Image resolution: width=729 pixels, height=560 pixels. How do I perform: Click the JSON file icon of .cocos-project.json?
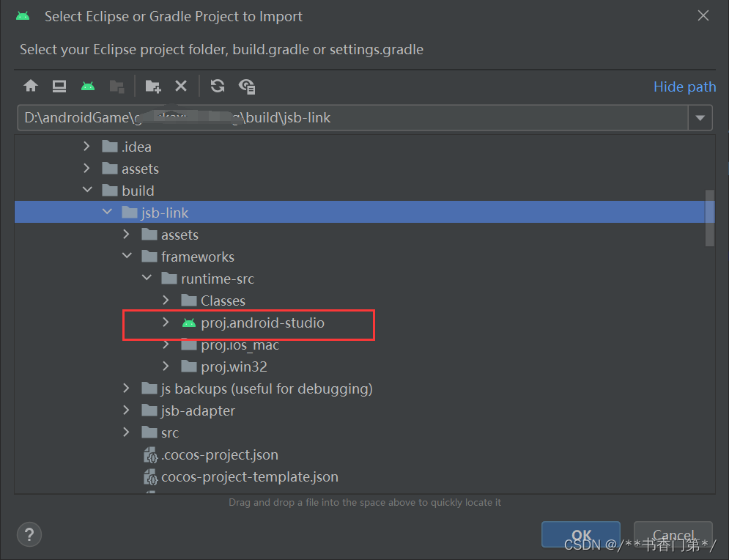pyautogui.click(x=150, y=455)
